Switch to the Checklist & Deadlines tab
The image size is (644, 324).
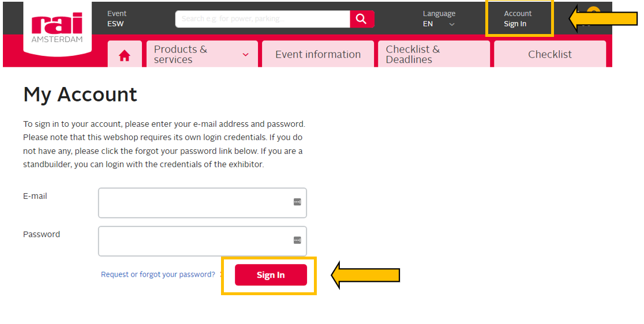[x=433, y=54]
